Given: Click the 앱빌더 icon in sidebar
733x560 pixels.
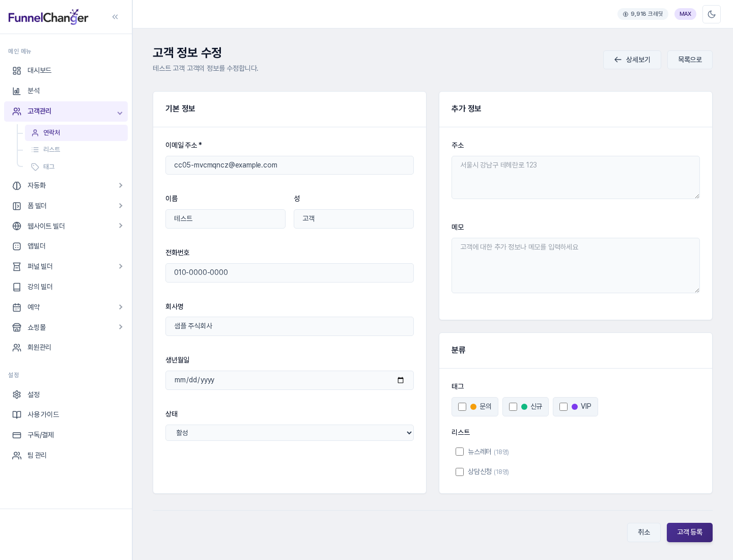Looking at the screenshot, I should tap(17, 246).
